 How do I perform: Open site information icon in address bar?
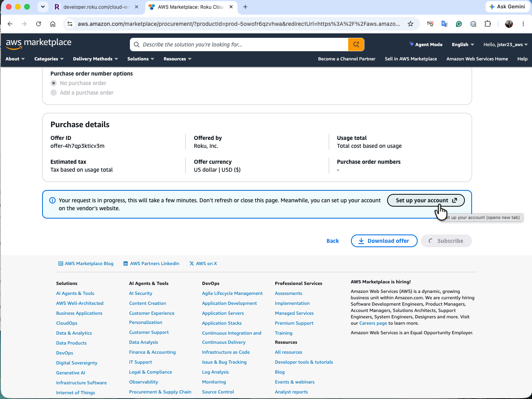[70, 24]
